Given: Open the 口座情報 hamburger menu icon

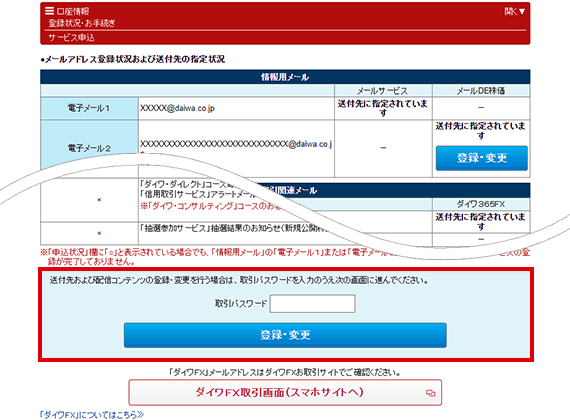Looking at the screenshot, I should point(49,11).
